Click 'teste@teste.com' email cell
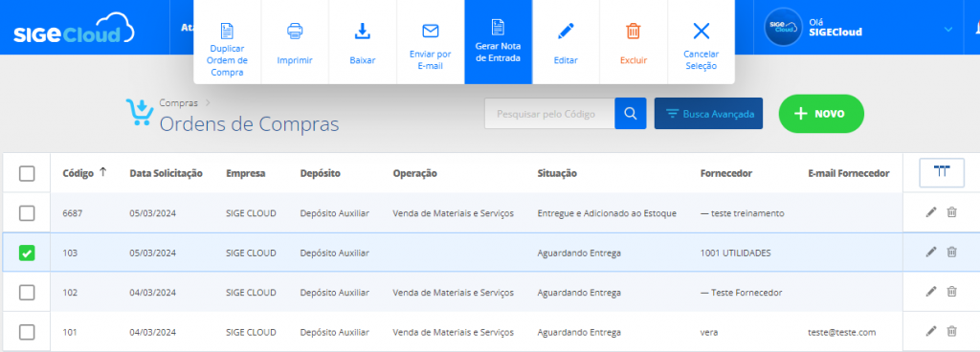The image size is (980, 352). point(842,332)
